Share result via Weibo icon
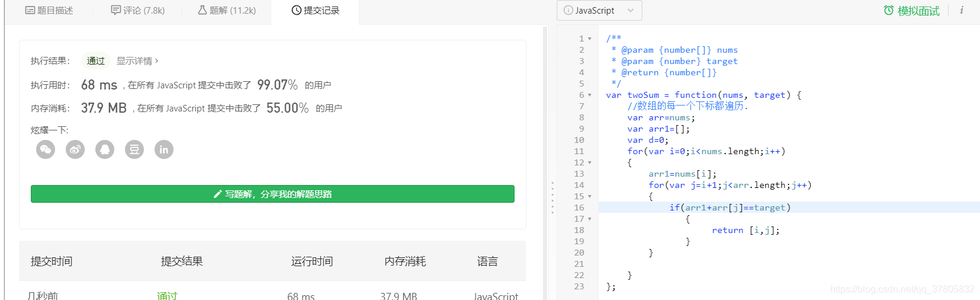 click(75, 149)
